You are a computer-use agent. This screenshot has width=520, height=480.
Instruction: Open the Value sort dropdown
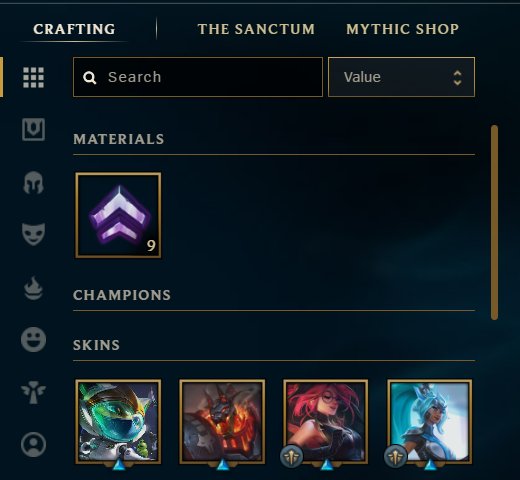[401, 77]
